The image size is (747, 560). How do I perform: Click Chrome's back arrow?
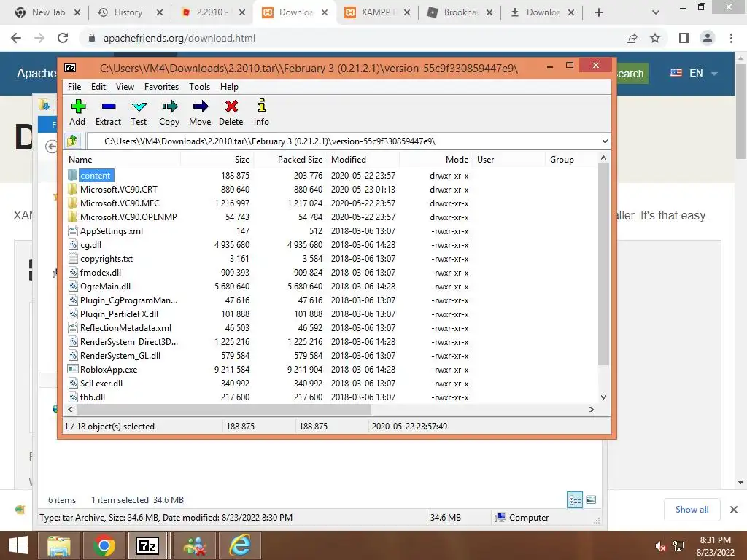click(16, 38)
